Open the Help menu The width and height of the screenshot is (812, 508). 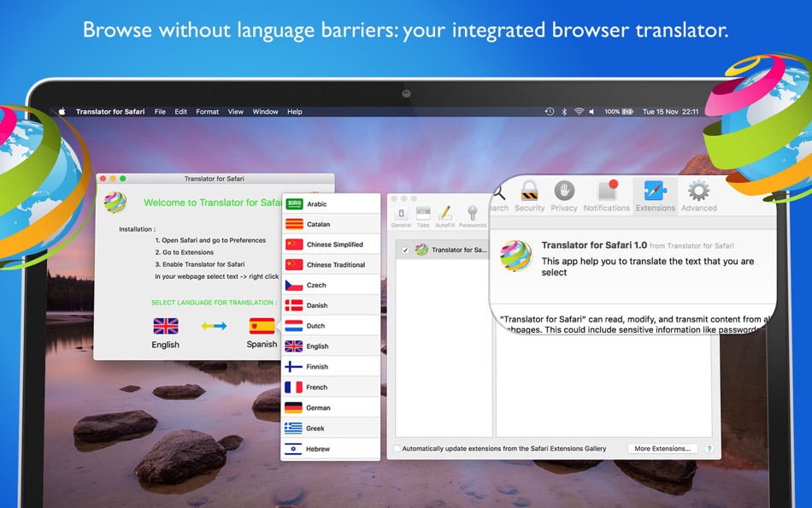point(295,111)
